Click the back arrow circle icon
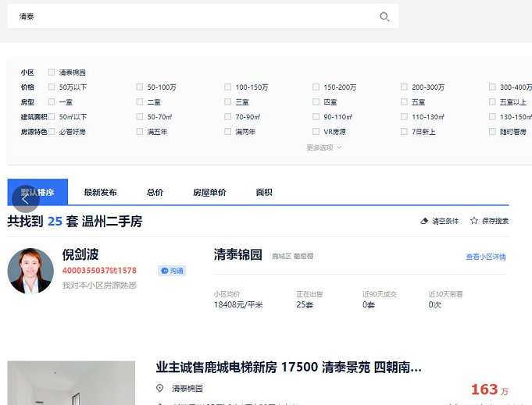Viewport: 532px width, 405px height. click(x=24, y=199)
